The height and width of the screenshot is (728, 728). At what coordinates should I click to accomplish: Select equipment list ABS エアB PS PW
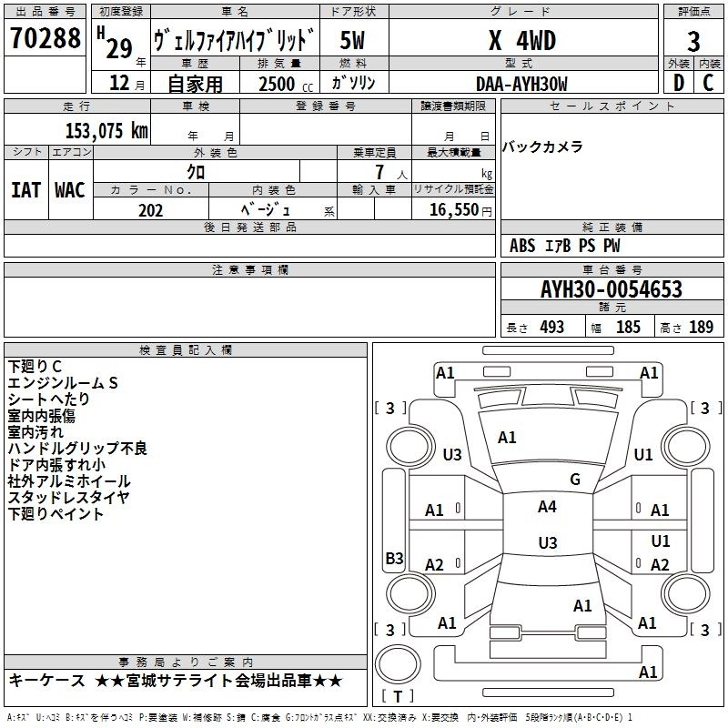564,246
